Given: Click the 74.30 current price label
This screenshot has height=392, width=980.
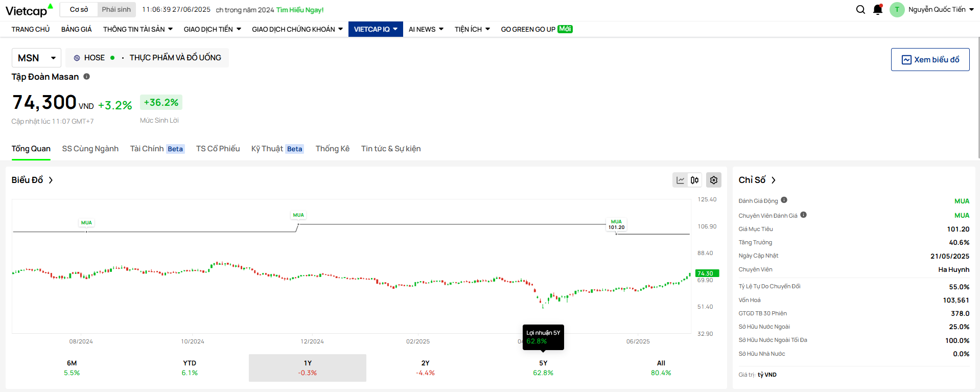Looking at the screenshot, I should 707,273.
